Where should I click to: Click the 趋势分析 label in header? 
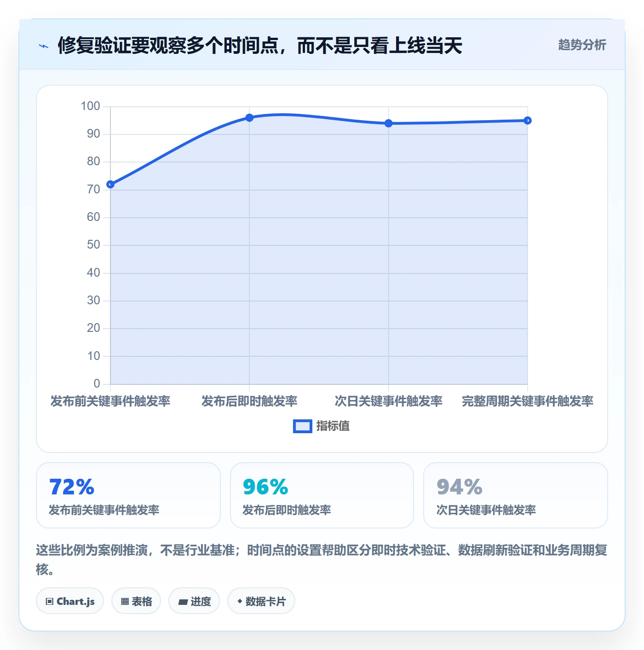[582, 45]
